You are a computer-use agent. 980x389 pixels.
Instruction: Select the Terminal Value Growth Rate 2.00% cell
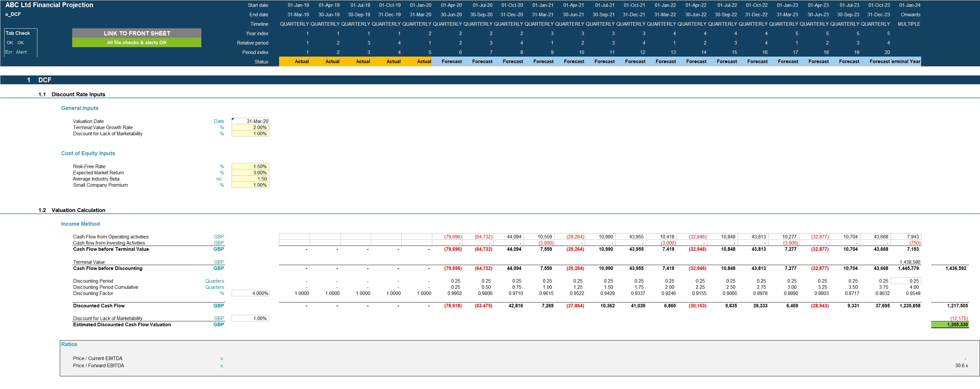250,127
